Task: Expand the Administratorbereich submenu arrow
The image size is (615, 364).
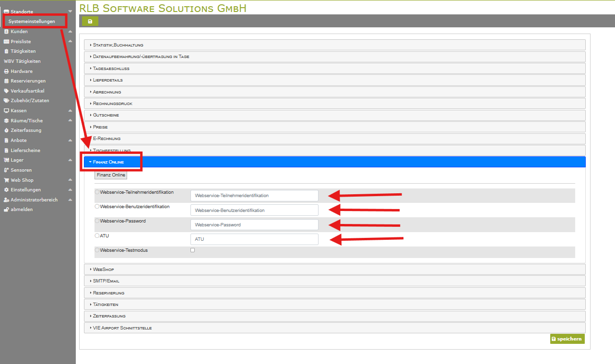Action: point(70,200)
